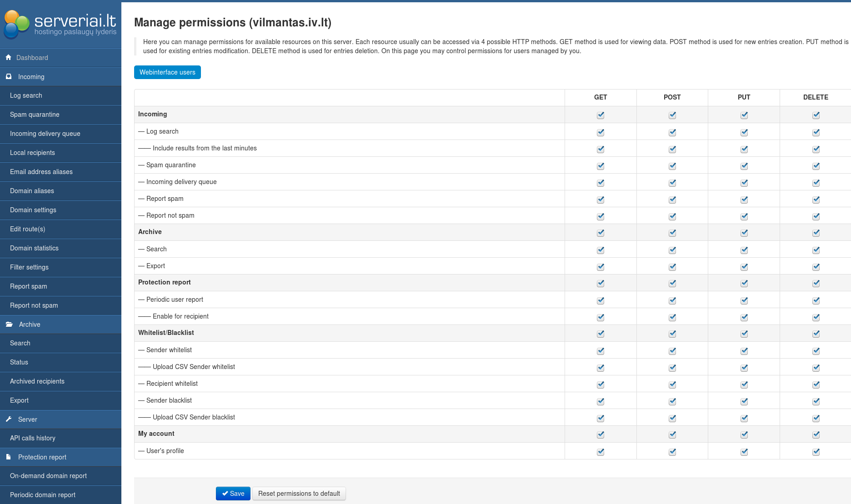The width and height of the screenshot is (851, 504).
Task: Disable POST permission for Archive Export
Action: point(672,267)
